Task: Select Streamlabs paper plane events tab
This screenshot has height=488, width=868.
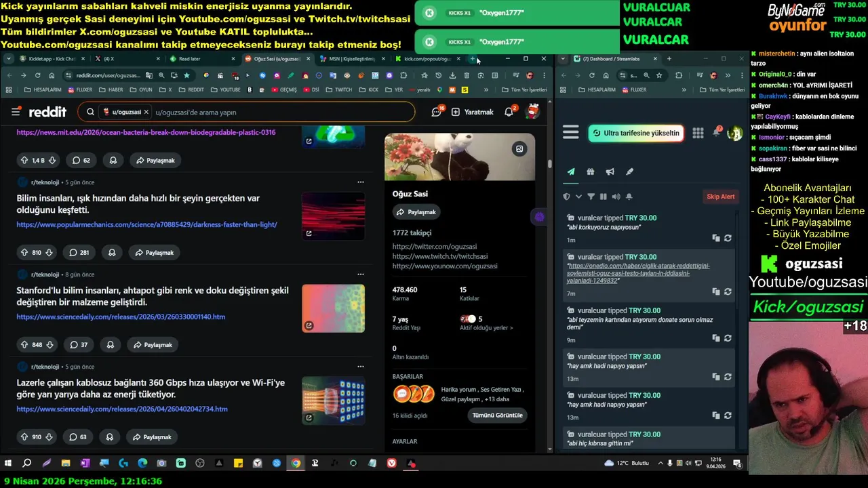Action: point(571,172)
